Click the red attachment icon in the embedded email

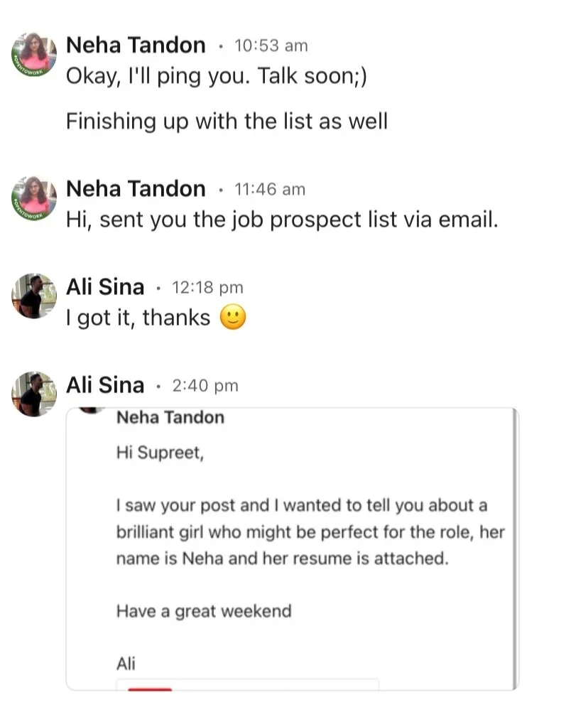[149, 687]
